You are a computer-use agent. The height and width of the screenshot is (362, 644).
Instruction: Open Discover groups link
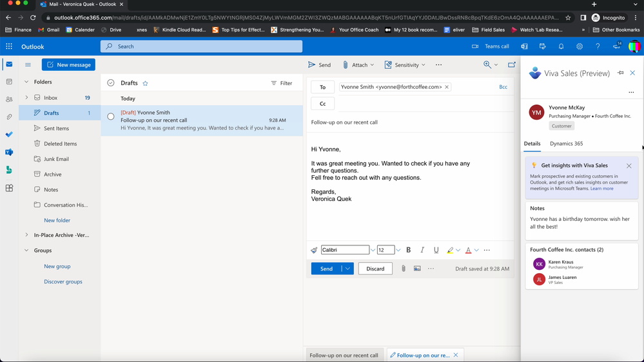coord(63,281)
